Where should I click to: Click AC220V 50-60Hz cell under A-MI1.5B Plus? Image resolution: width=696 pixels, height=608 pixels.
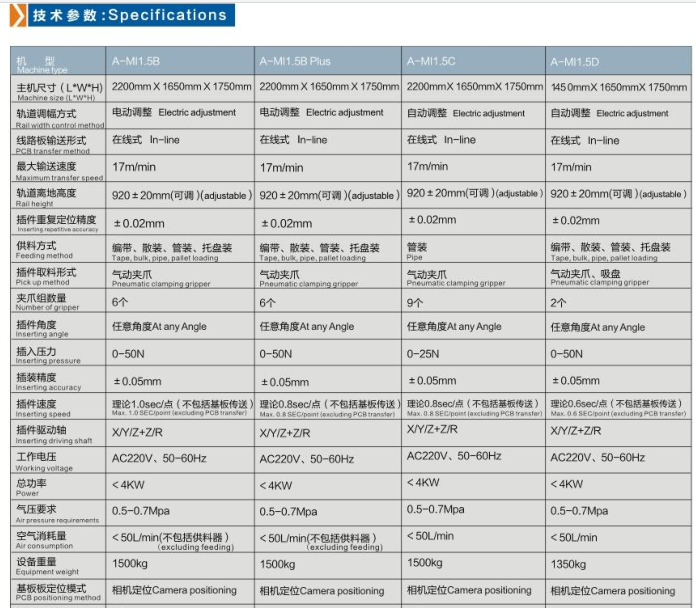(328, 460)
